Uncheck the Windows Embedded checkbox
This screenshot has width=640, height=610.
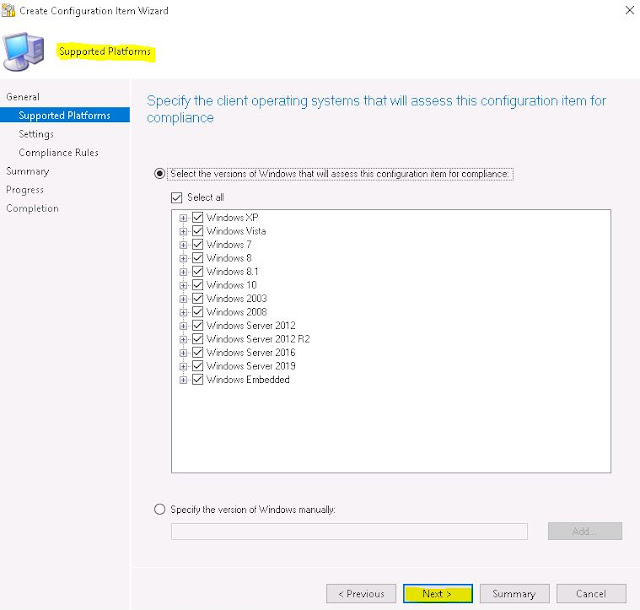(x=198, y=380)
